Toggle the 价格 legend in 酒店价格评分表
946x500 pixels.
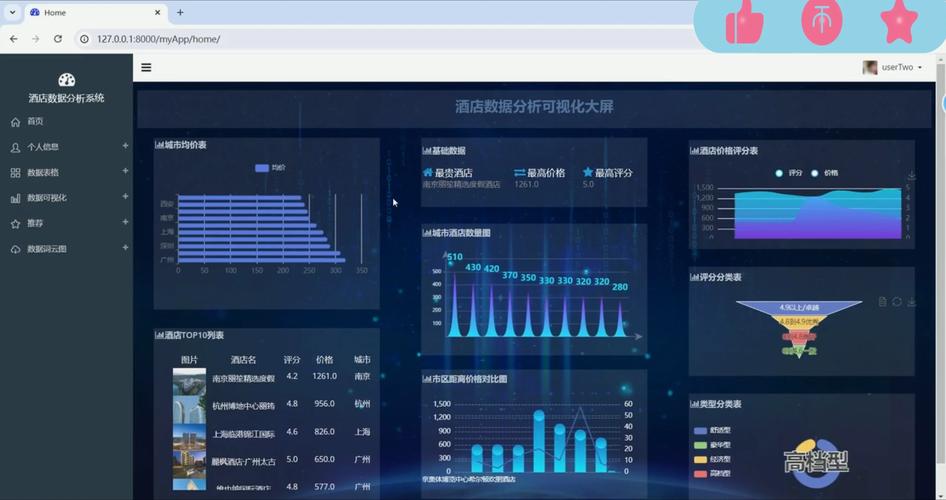tap(824, 173)
